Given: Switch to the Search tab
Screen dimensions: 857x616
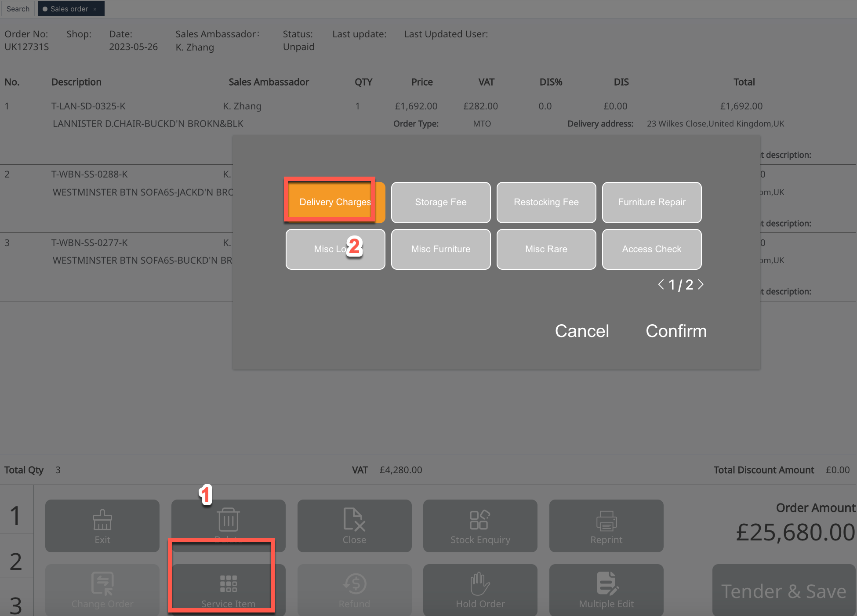Looking at the screenshot, I should [x=18, y=9].
